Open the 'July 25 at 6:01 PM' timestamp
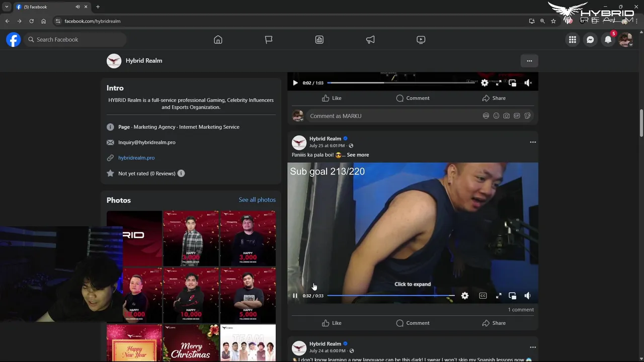 [x=327, y=146]
